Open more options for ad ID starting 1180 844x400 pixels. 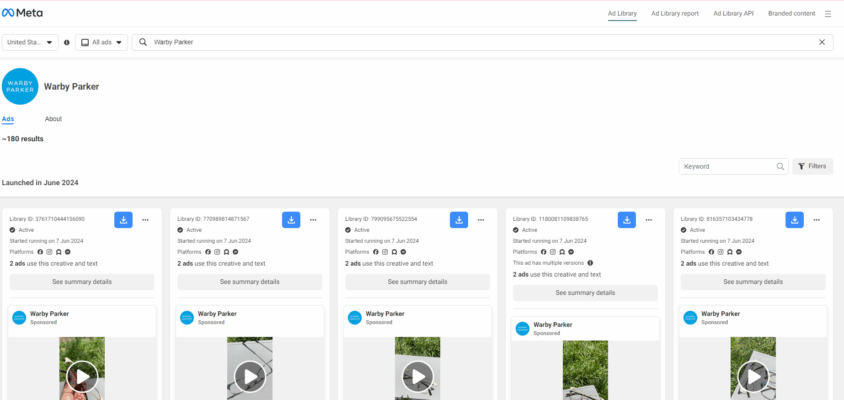[x=649, y=220]
